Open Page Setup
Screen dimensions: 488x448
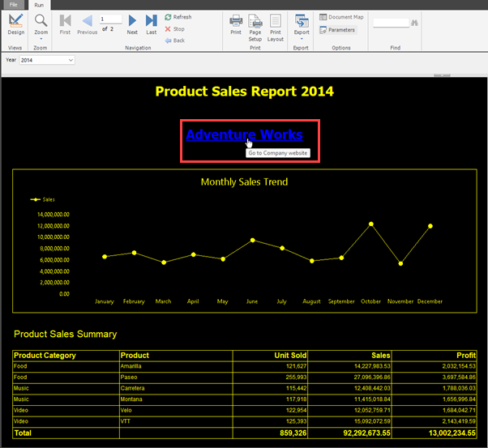(255, 28)
